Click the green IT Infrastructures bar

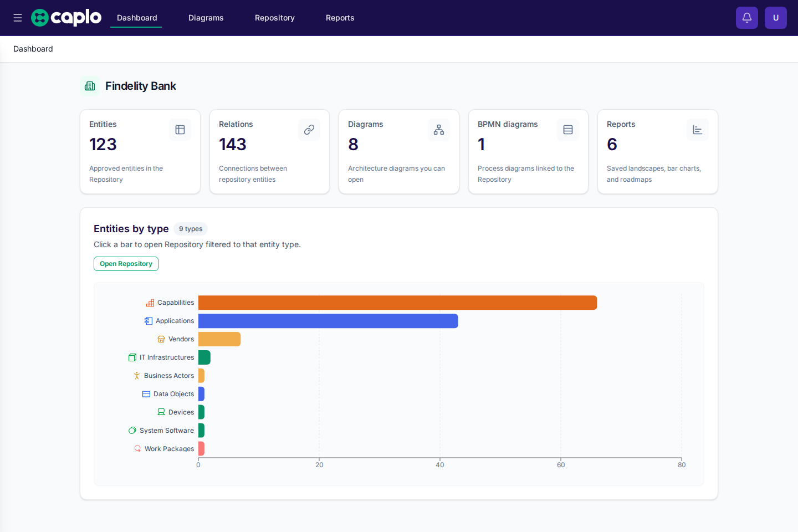(x=204, y=357)
